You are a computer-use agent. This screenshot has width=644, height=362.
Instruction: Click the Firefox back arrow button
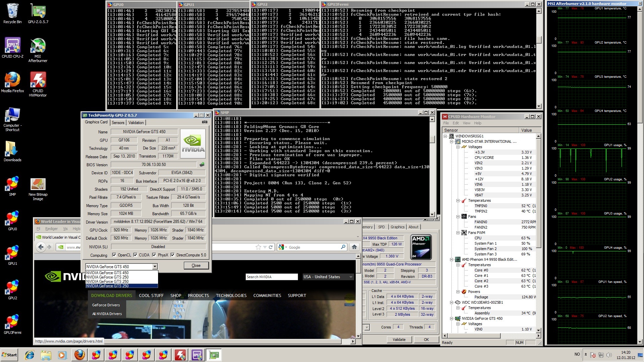[41, 247]
